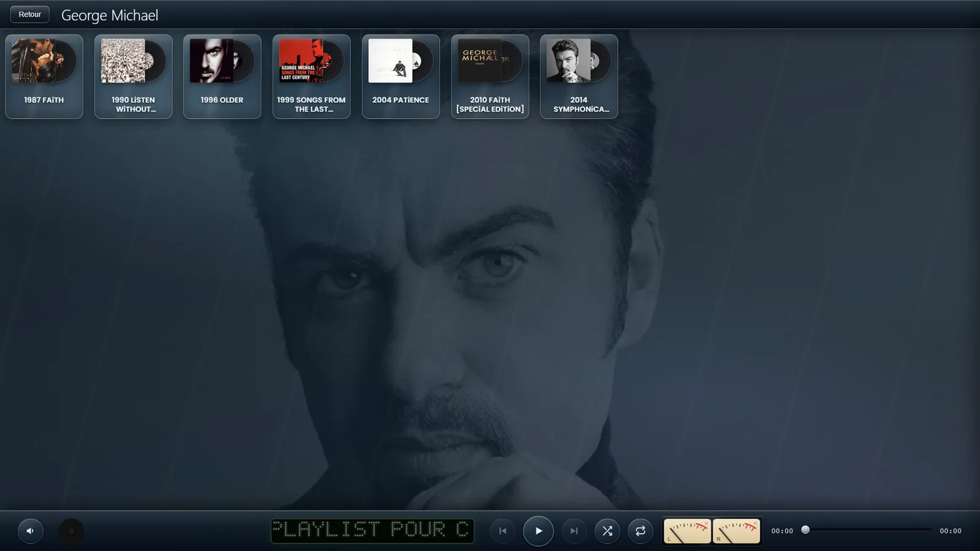
Task: Open the 1987 Faith album
Action: tap(44, 77)
